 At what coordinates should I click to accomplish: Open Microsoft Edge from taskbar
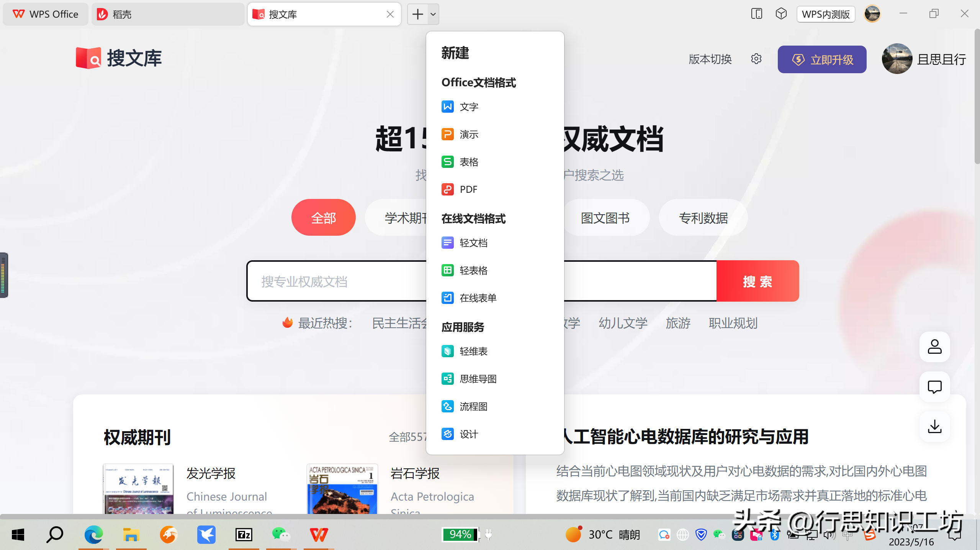click(93, 534)
